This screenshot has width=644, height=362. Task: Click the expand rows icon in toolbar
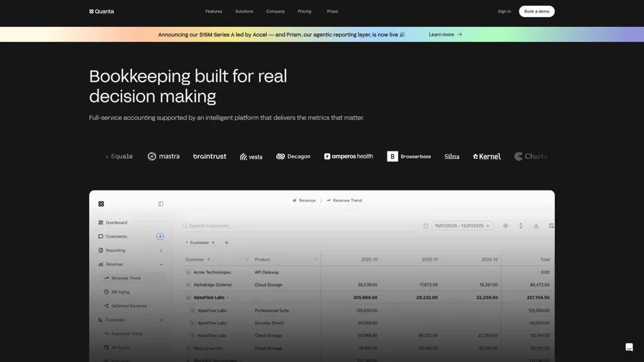521,226
